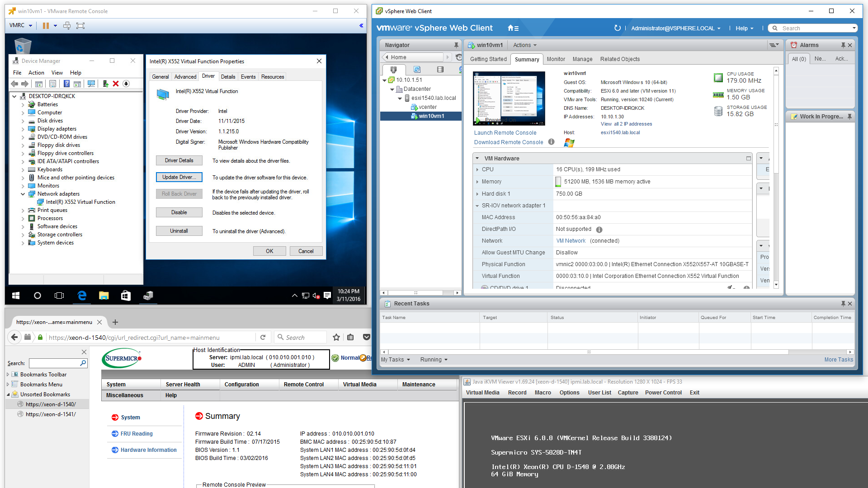The image size is (868, 488).
Task: Expand the Processors device category
Action: coord(23,218)
